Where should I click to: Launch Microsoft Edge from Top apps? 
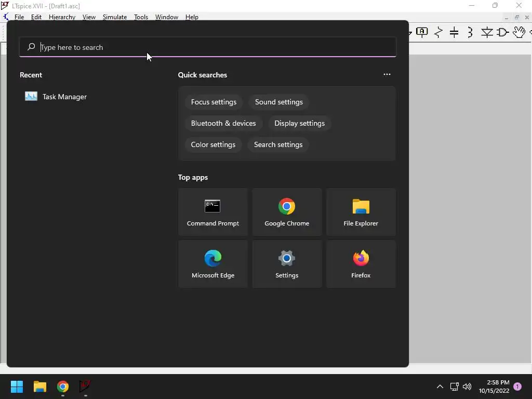click(213, 264)
